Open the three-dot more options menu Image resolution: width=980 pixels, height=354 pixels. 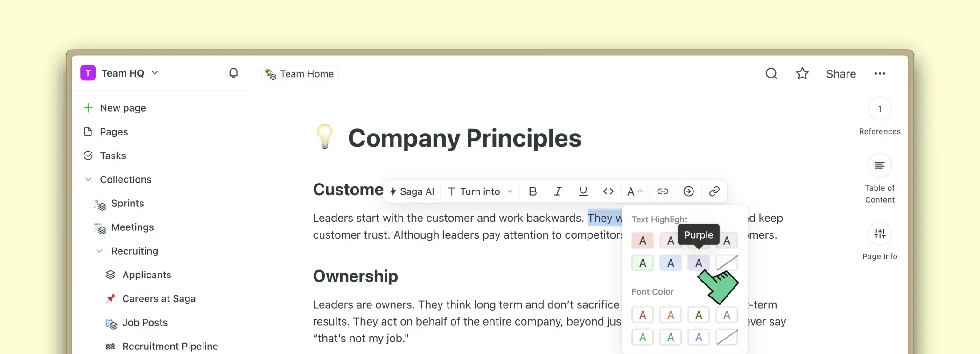pos(880,74)
